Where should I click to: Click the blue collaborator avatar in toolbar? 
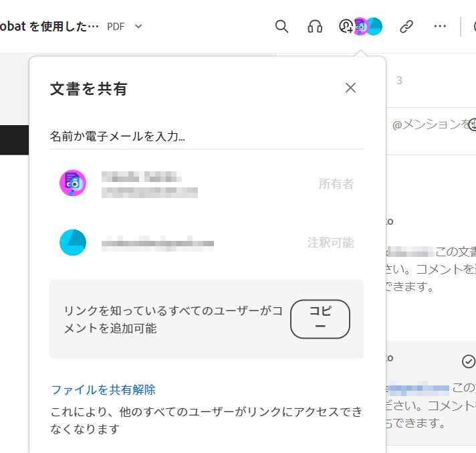[x=375, y=27]
